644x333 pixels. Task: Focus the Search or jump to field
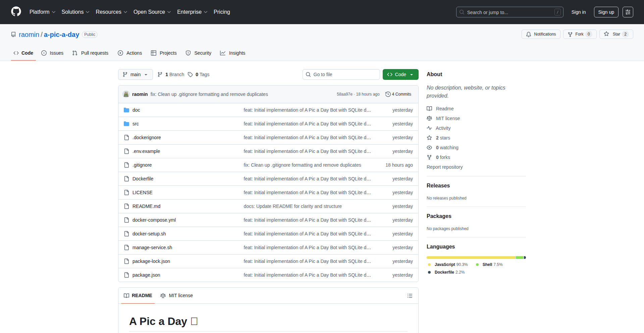coord(509,12)
